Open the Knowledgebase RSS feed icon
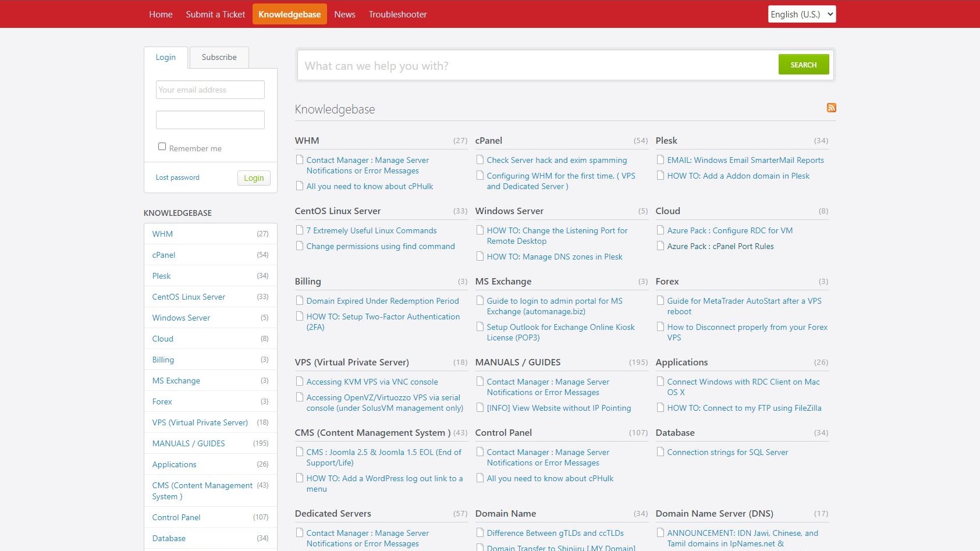The image size is (980, 551). [x=831, y=108]
